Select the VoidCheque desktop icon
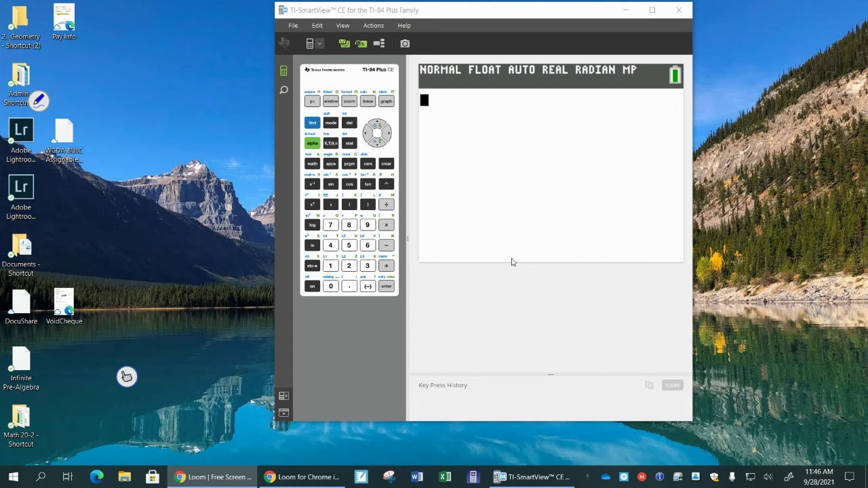This screenshot has height=488, width=868. pyautogui.click(x=64, y=307)
